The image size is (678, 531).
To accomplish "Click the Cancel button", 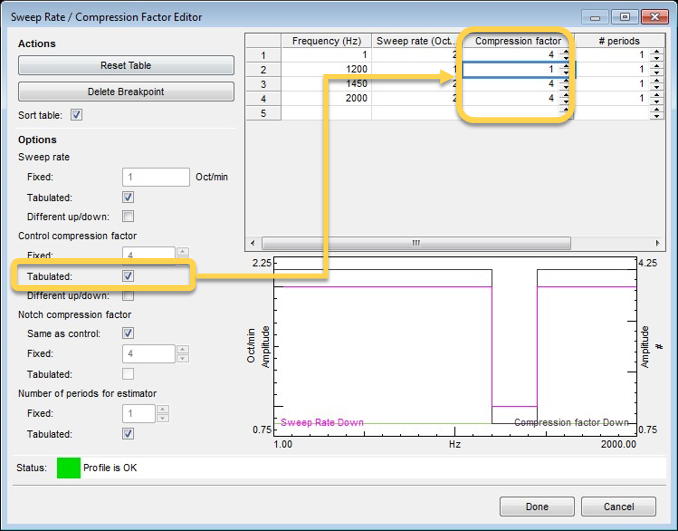I will point(620,505).
